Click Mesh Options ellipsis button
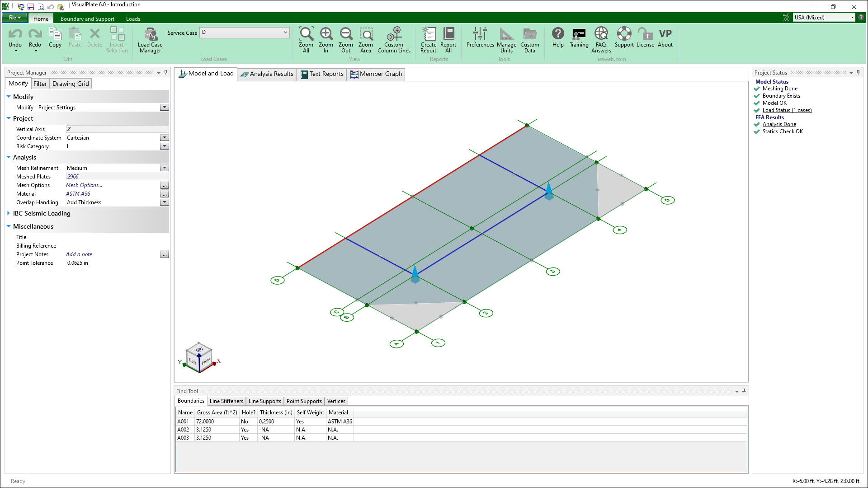 [x=165, y=185]
